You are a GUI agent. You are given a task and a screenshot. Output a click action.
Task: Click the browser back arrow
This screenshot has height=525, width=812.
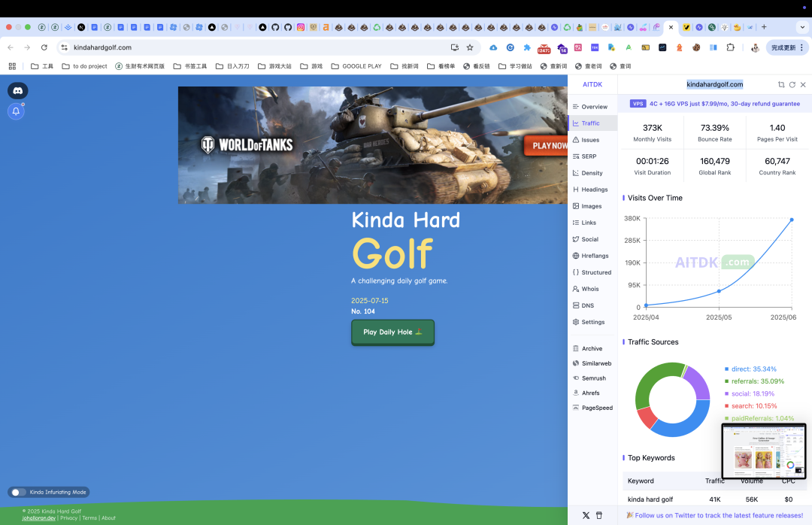tap(11, 47)
